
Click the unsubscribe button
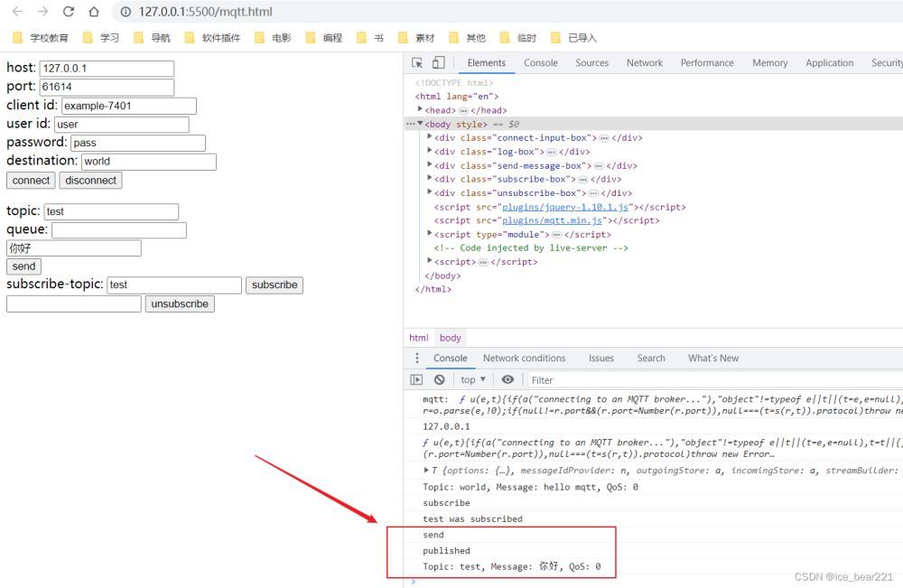click(179, 303)
